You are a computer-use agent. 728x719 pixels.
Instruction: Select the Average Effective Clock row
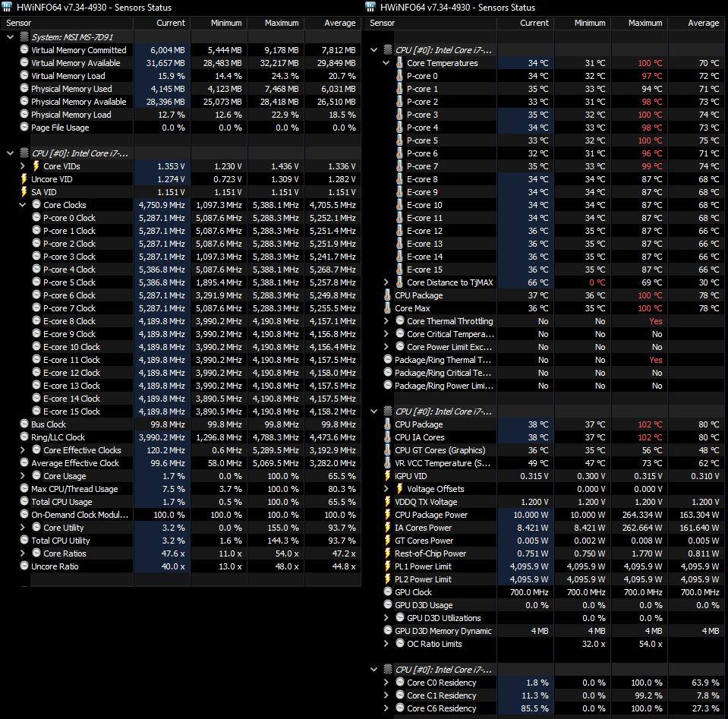coord(191,462)
